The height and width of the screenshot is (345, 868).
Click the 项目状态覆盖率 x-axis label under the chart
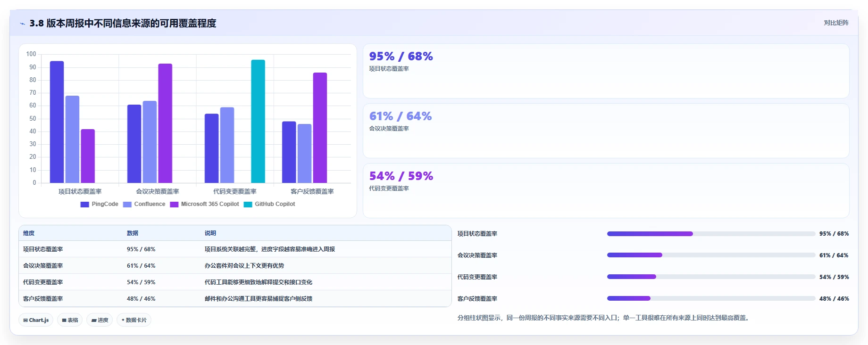(80, 192)
